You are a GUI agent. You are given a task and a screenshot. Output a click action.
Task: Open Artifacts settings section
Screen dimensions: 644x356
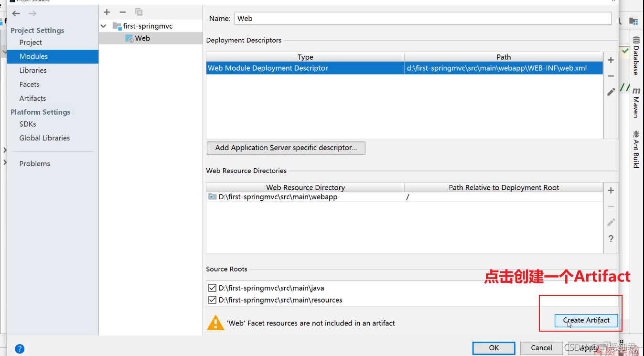(x=32, y=98)
